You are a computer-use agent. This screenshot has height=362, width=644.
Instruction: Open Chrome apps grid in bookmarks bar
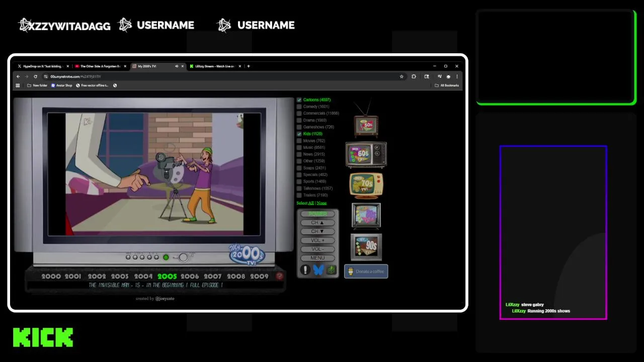point(18,85)
